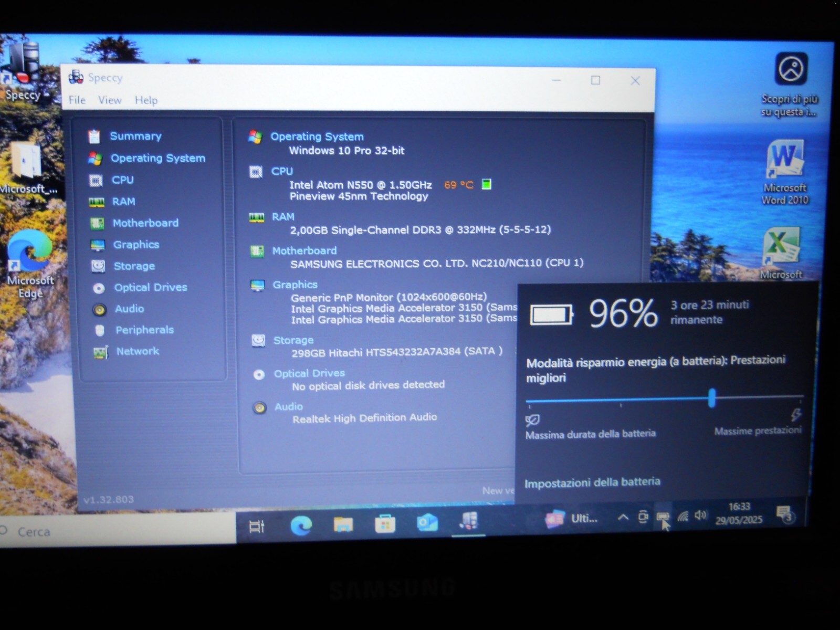Click the Storage heading in summary panel
This screenshot has width=840, height=630.
tap(293, 340)
